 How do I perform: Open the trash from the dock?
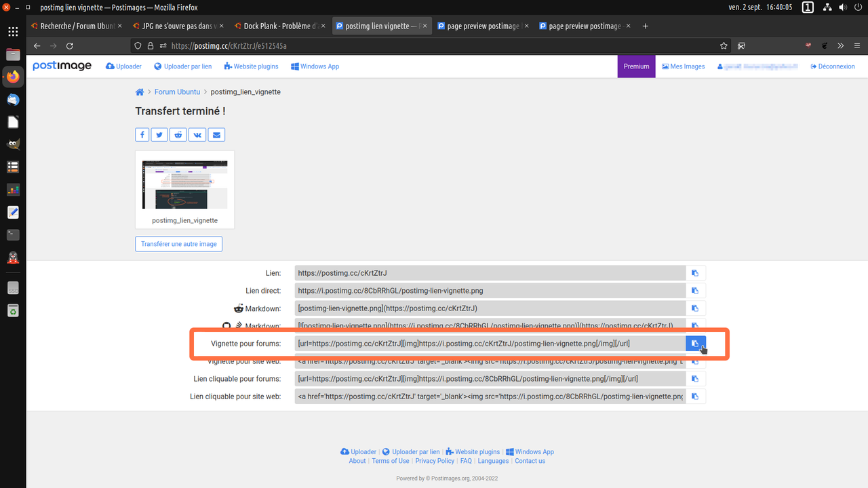[x=13, y=310]
